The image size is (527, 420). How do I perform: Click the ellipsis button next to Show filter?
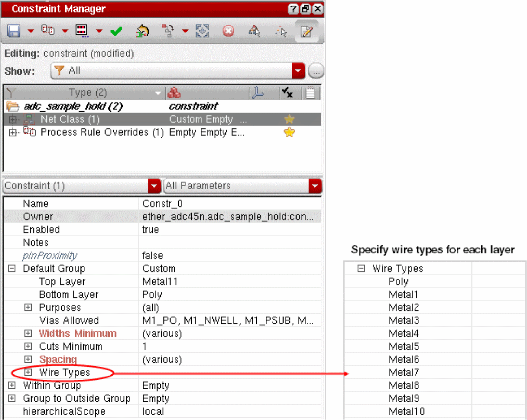316,71
